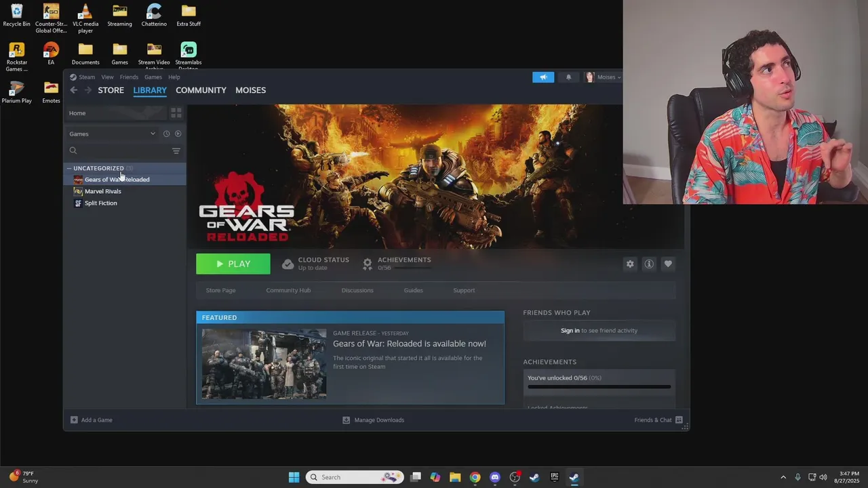
Task: Switch library to collections grid view
Action: pyautogui.click(x=176, y=113)
